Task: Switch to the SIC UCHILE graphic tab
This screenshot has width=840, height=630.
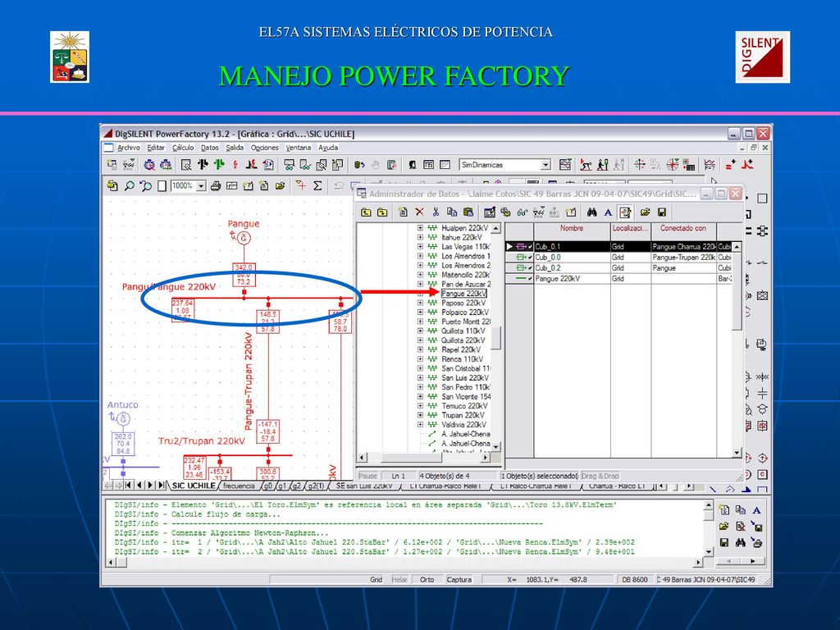Action: (x=194, y=486)
